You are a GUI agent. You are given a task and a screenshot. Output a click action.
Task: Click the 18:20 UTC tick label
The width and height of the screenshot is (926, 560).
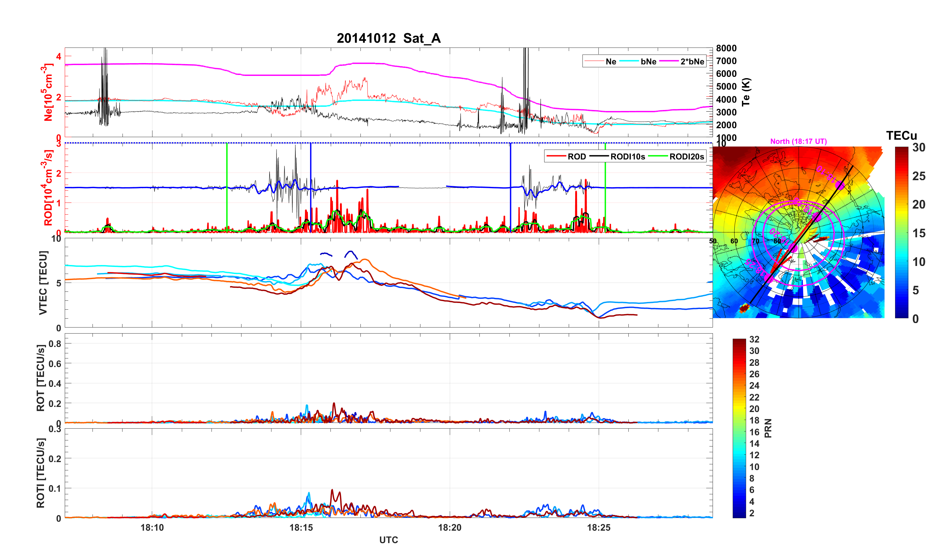449,527
